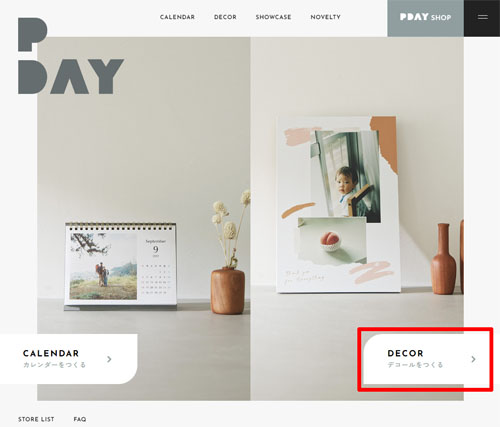Screen dimensions: 500x427
Task: Click the wooden vase with dried flowers
Action: (230, 252)
